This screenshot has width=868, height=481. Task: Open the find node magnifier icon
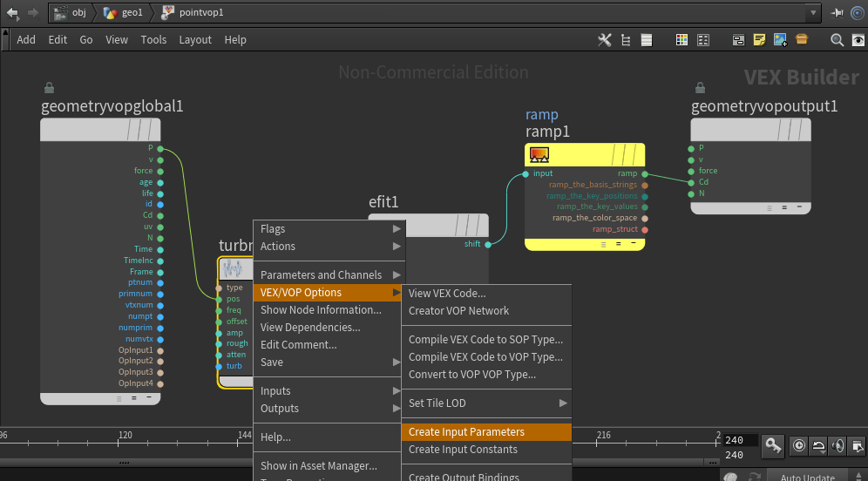837,40
